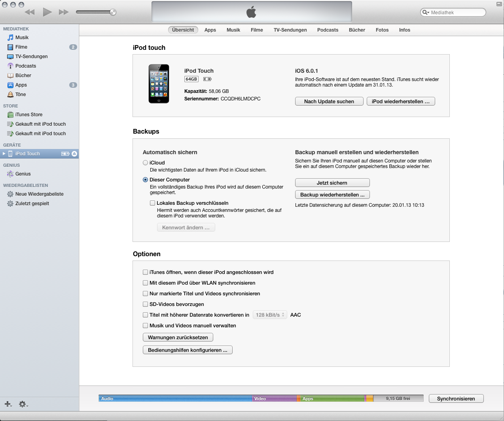504x421 pixels.
Task: Switch to the Bücher tab
Action: pos(357,30)
